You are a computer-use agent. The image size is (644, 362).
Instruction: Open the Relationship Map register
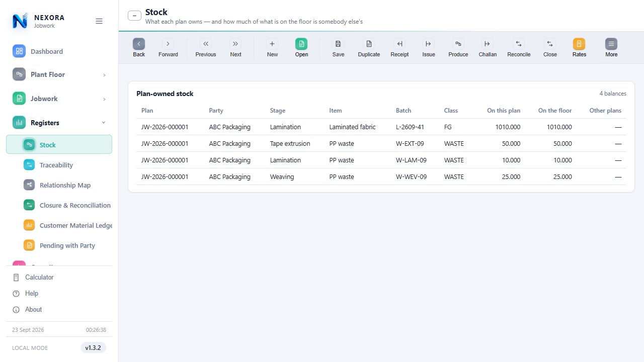(x=59, y=185)
